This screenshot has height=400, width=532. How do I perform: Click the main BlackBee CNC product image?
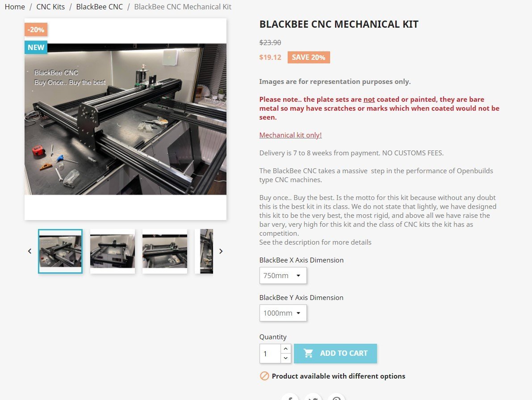click(x=126, y=119)
